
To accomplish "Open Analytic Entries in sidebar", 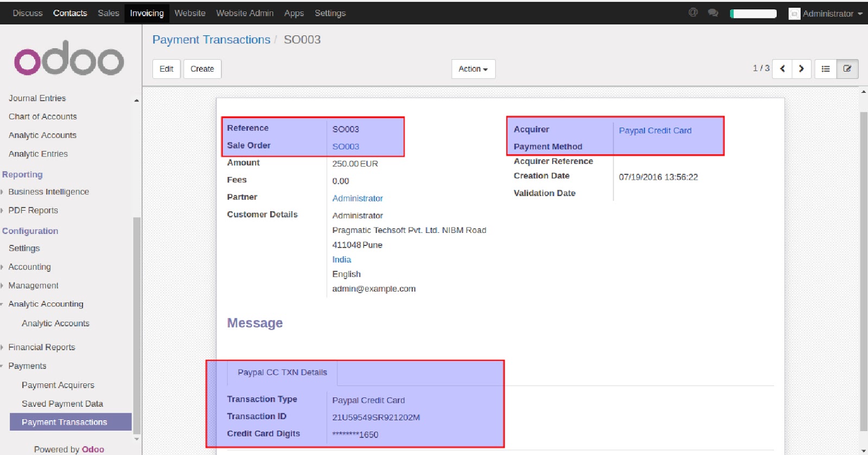I will click(x=38, y=154).
